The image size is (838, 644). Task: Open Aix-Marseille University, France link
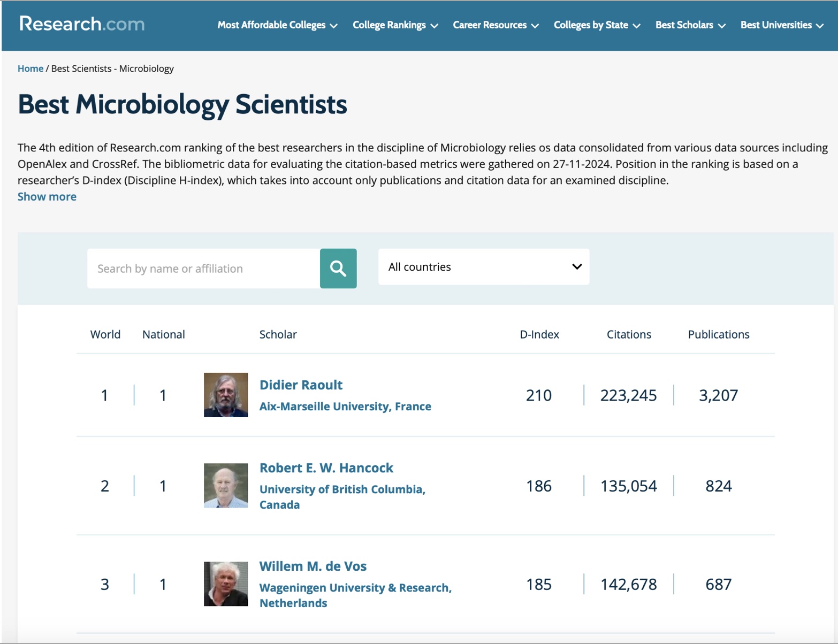345,407
